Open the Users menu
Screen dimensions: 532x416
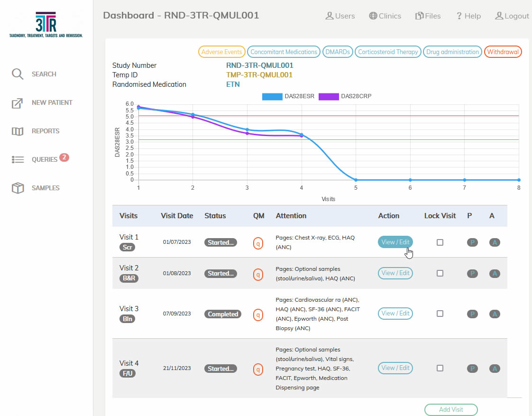pyautogui.click(x=340, y=16)
